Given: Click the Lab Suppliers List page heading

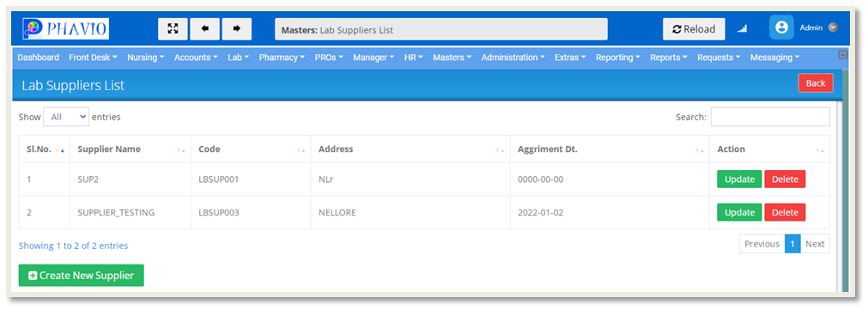Looking at the screenshot, I should 73,85.
